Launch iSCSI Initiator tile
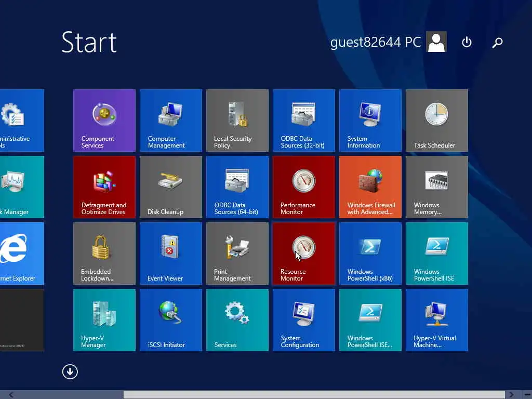Image resolution: width=532 pixels, height=399 pixels. (170, 320)
